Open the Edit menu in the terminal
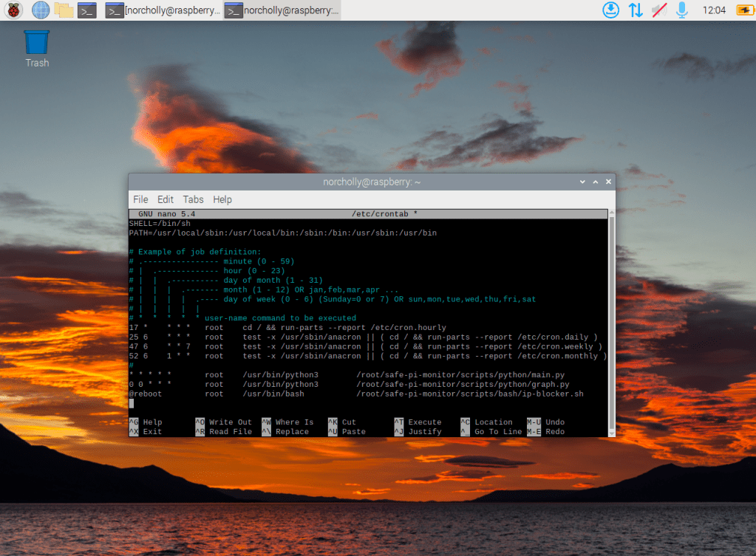Viewport: 756px width, 556px height. [166, 199]
